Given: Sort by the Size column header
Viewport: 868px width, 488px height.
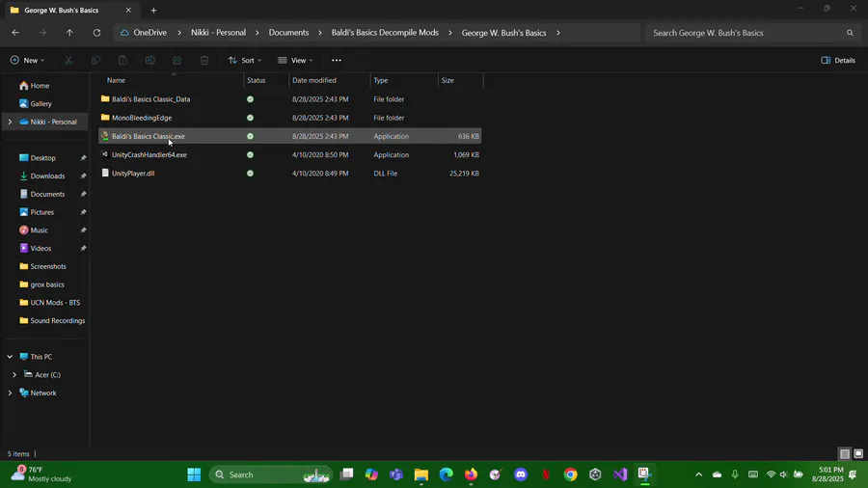Looking at the screenshot, I should 461,80.
